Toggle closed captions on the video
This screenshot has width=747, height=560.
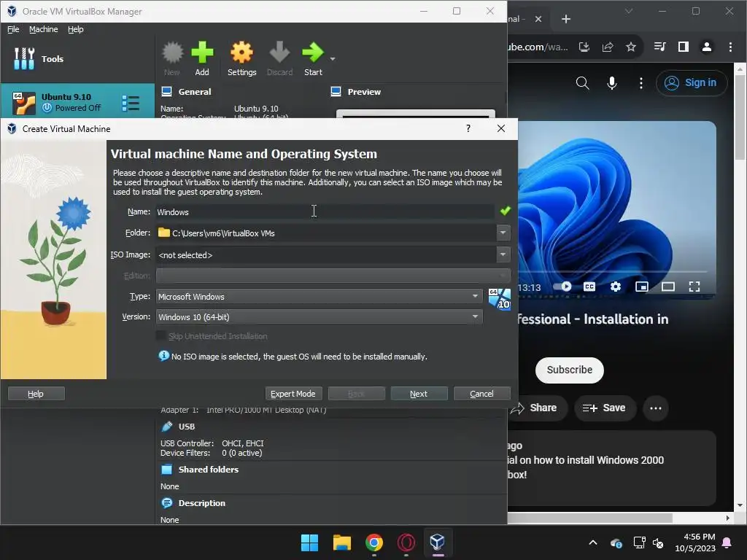coord(589,286)
